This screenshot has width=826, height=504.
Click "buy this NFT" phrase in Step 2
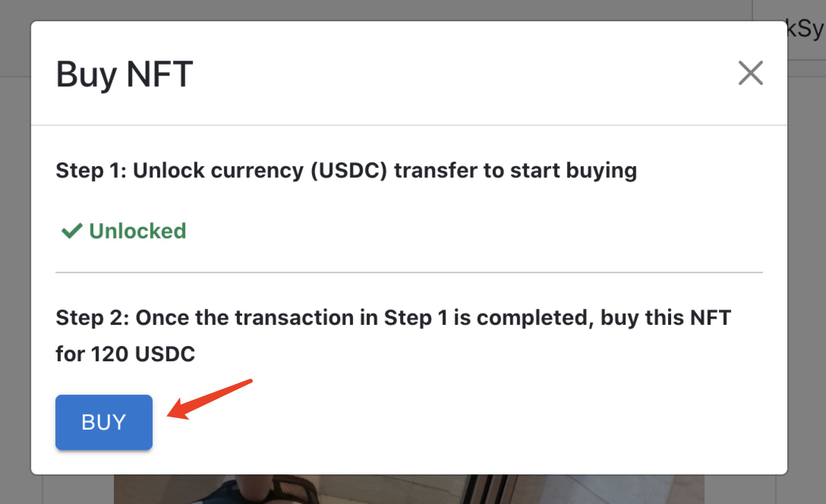click(665, 317)
